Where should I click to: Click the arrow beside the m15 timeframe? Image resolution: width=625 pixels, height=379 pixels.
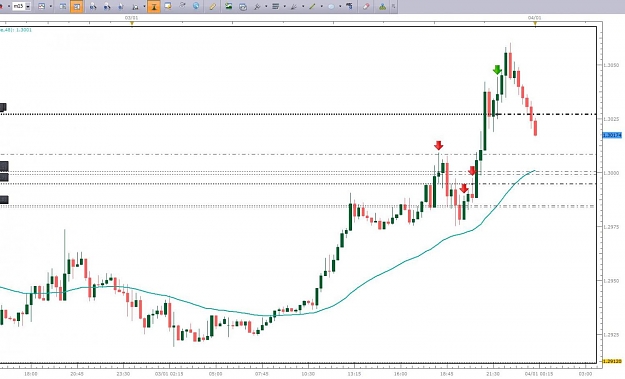28,7
